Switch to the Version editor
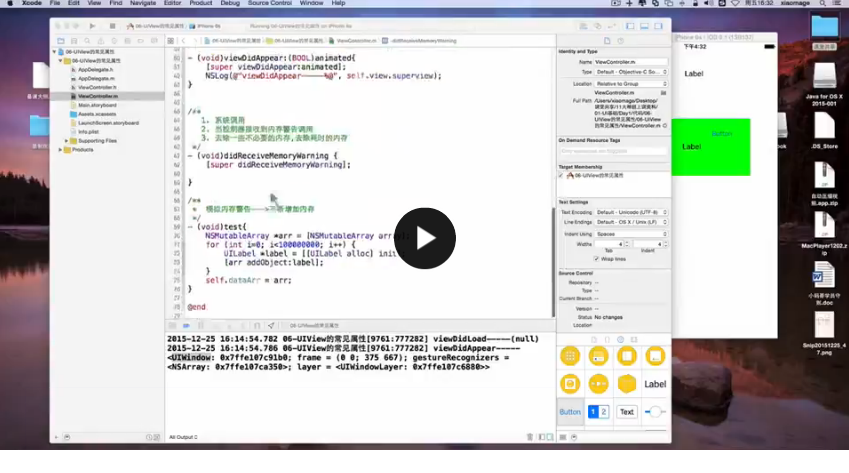849x473 pixels. click(x=611, y=26)
